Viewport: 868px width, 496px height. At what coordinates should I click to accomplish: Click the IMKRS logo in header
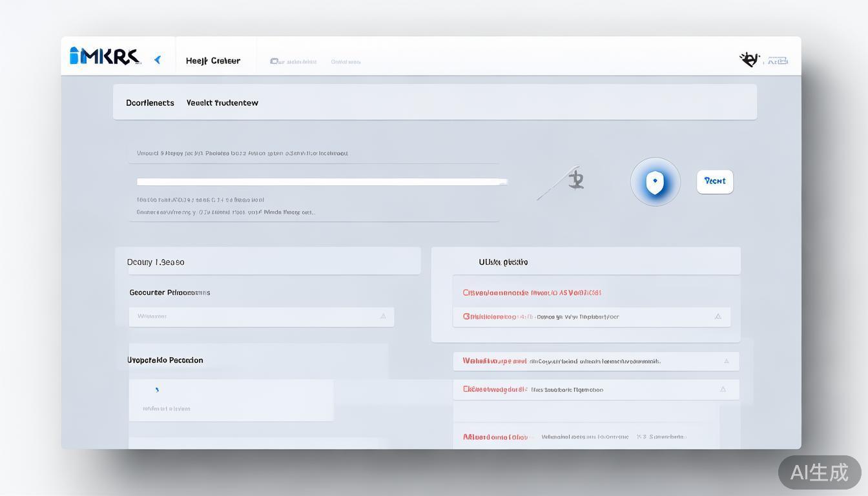(x=105, y=57)
